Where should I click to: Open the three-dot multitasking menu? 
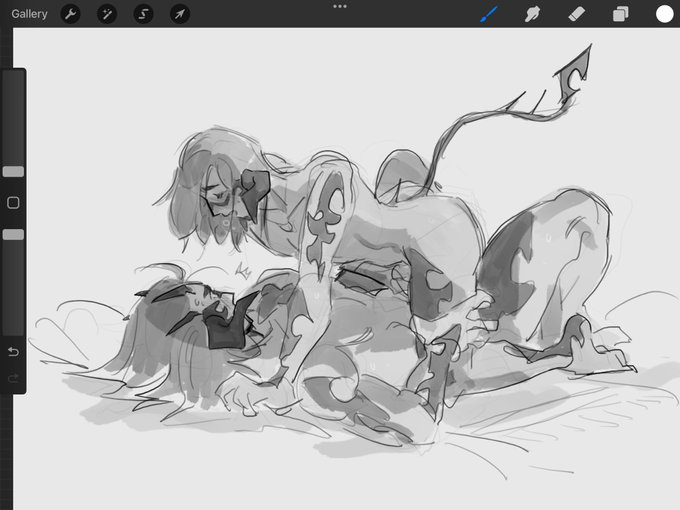click(x=340, y=6)
